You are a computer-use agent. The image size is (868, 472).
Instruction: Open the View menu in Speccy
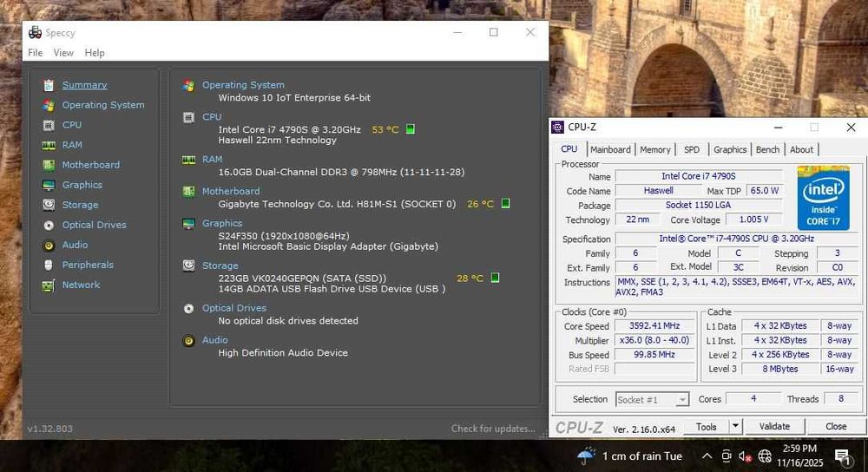point(63,53)
